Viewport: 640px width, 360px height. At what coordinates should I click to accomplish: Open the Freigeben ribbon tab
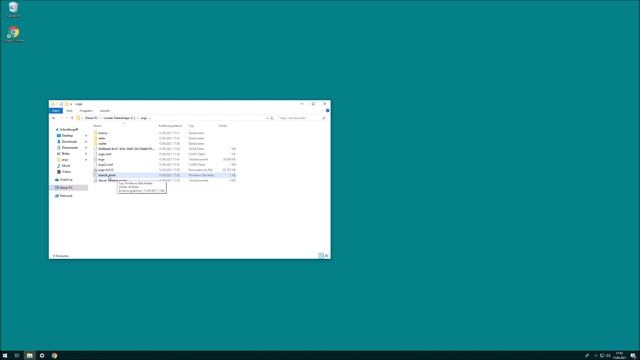[86, 111]
